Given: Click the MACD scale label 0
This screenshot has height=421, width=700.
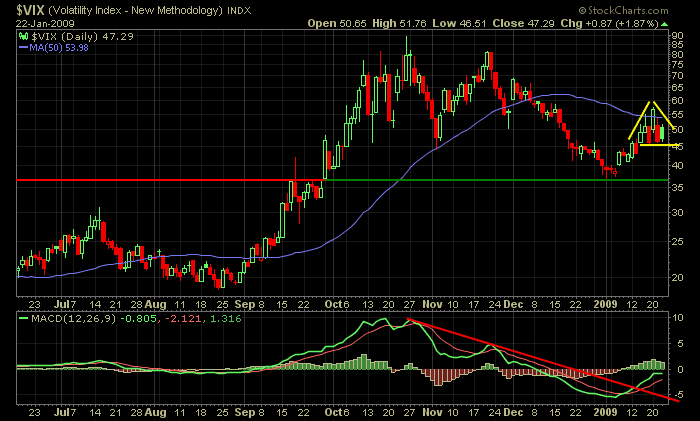Looking at the screenshot, I should point(680,370).
